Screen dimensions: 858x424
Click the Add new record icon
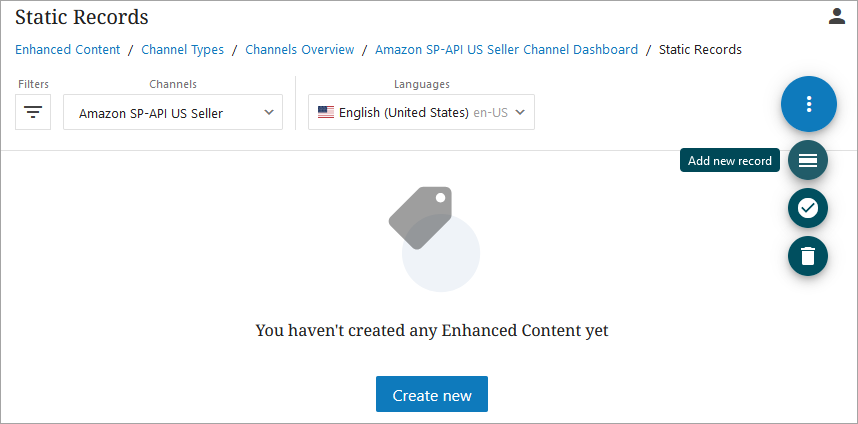click(808, 160)
